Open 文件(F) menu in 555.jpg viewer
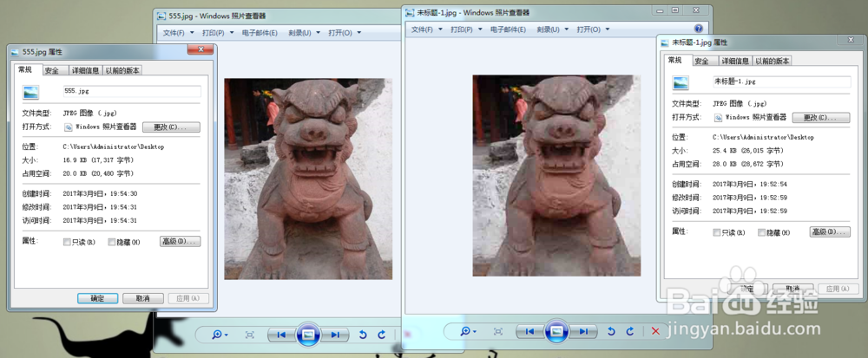The height and width of the screenshot is (358, 868). (x=178, y=33)
